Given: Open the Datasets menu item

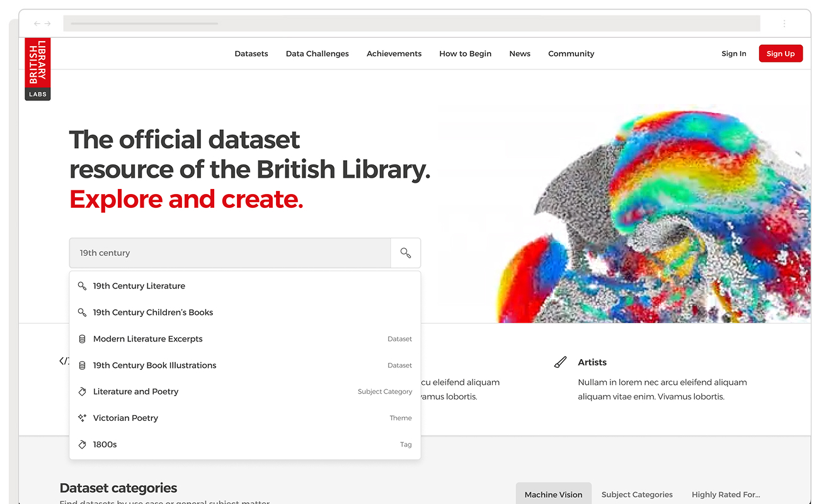Looking at the screenshot, I should point(251,54).
